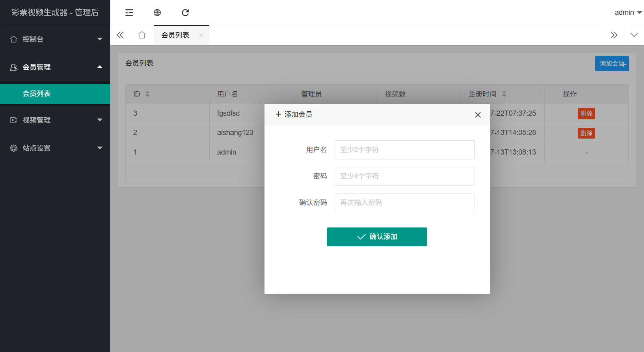644x352 pixels.
Task: Delete the aishang123 member row
Action: click(586, 133)
